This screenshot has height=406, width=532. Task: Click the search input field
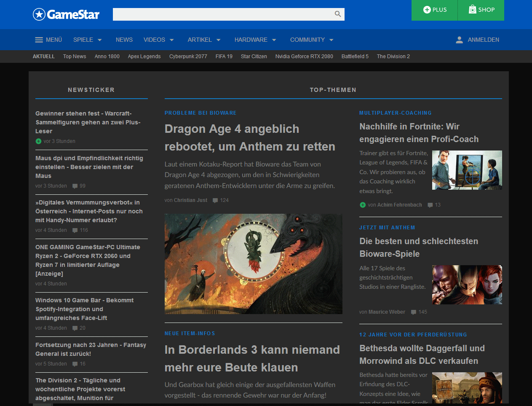tap(222, 14)
